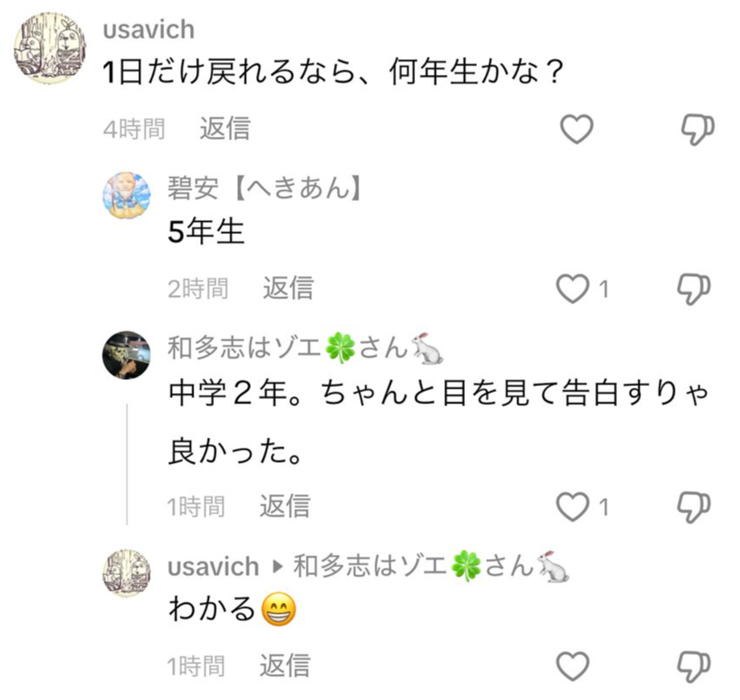Open username 和多志はゾエ on 中学2年 comment
The image size is (740, 700).
pos(306,348)
